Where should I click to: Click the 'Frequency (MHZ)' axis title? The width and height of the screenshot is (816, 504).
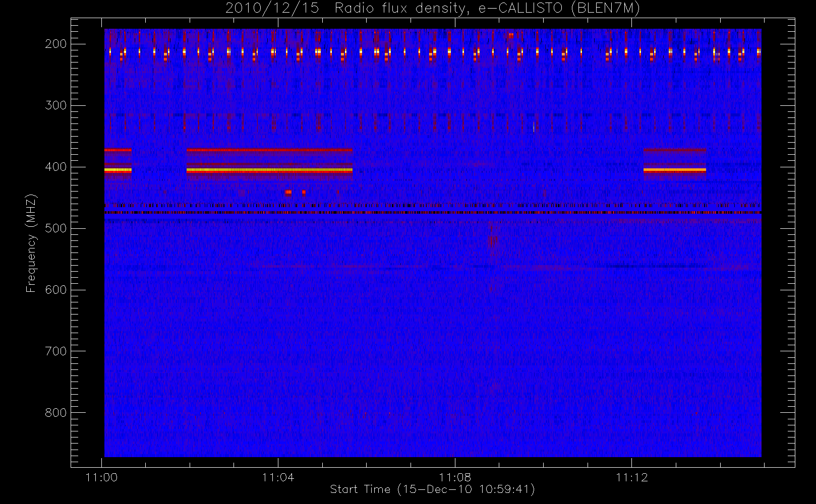[x=31, y=243]
